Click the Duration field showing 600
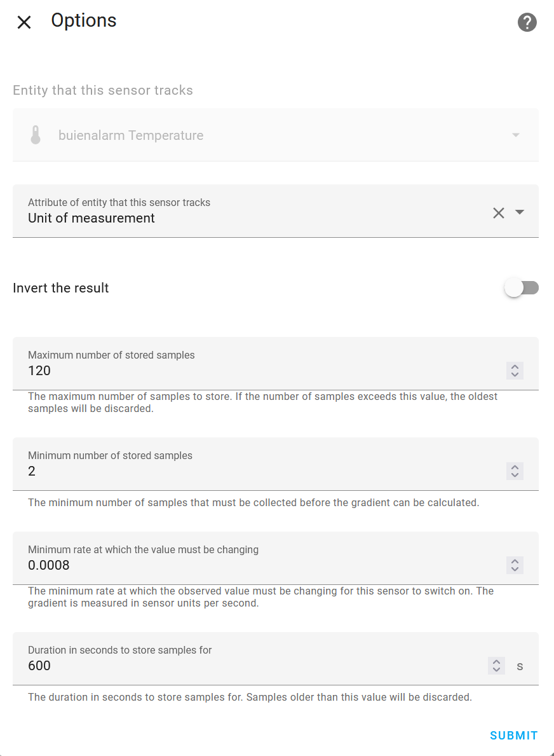The width and height of the screenshot is (554, 756). click(254, 666)
